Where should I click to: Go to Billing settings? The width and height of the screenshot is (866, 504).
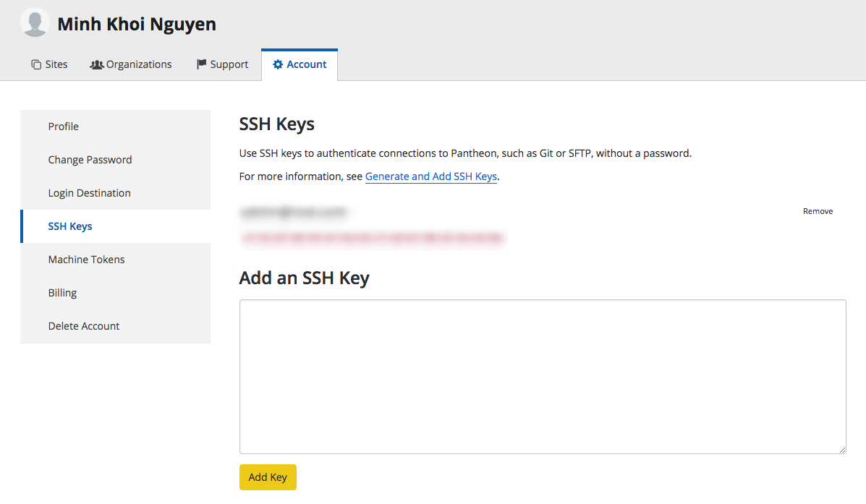click(116, 293)
